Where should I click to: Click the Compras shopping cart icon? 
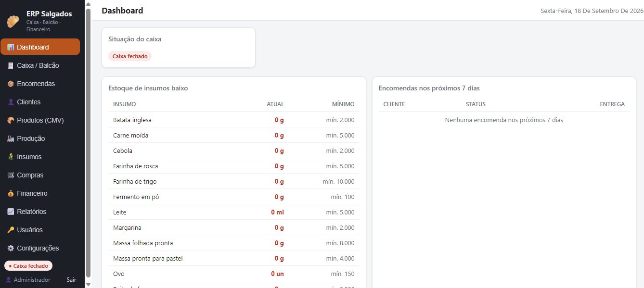click(11, 175)
